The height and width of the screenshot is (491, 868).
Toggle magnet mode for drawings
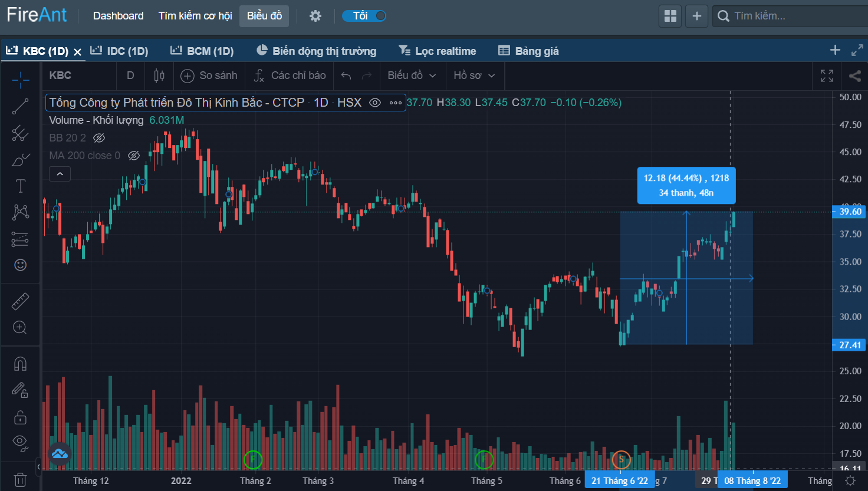click(x=21, y=364)
